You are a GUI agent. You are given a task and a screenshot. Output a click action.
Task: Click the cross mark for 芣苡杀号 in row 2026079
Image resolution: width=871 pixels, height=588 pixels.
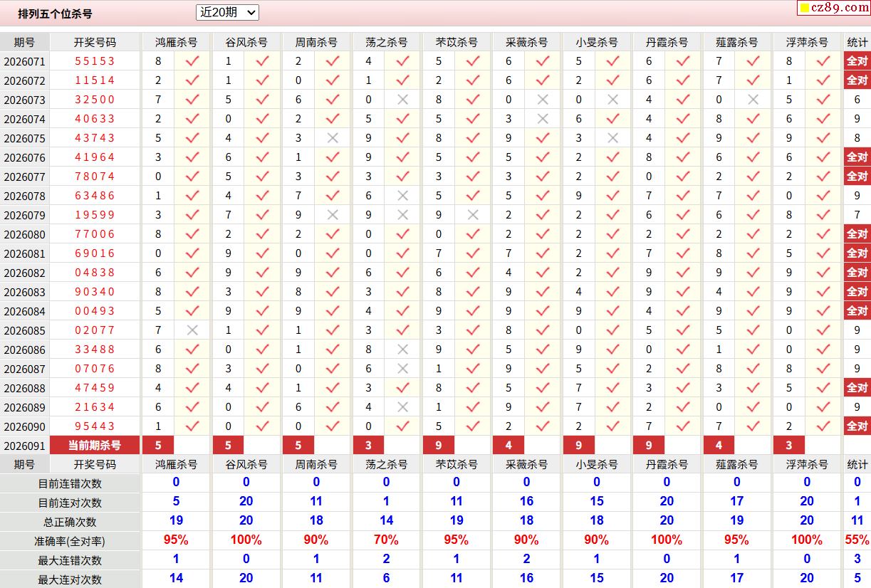[x=473, y=215]
